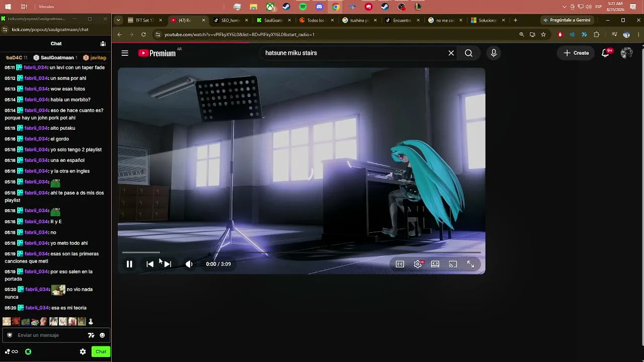644x362 pixels.
Task: Open the Windows notification center
Action: pos(633,7)
